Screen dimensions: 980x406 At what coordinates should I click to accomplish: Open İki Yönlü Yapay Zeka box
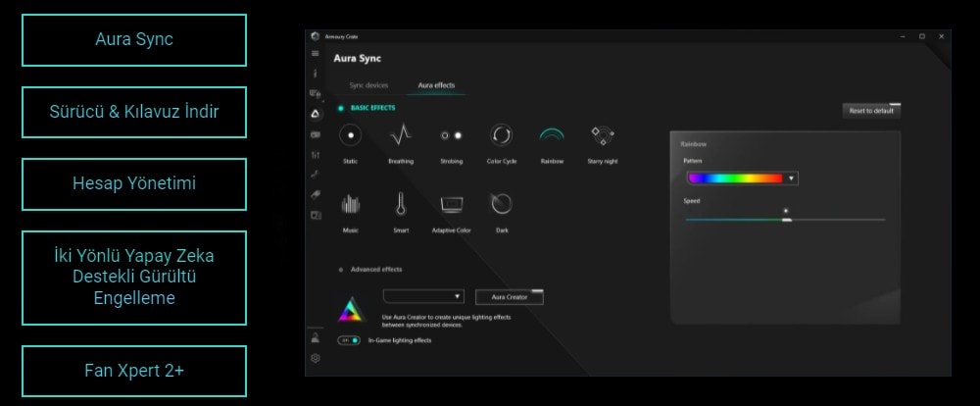click(x=134, y=278)
